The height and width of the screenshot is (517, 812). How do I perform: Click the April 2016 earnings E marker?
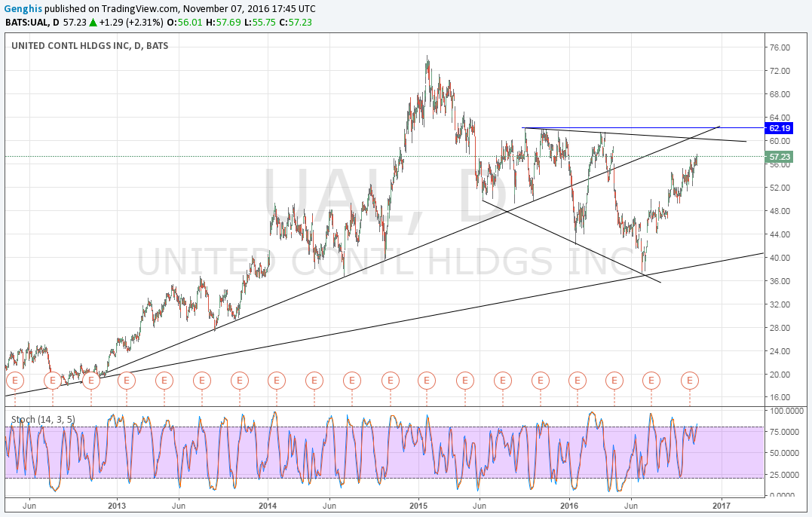[614, 381]
